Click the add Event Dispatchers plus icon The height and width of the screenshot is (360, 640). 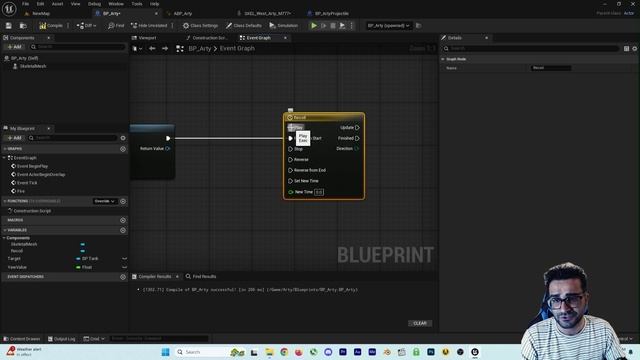click(123, 277)
